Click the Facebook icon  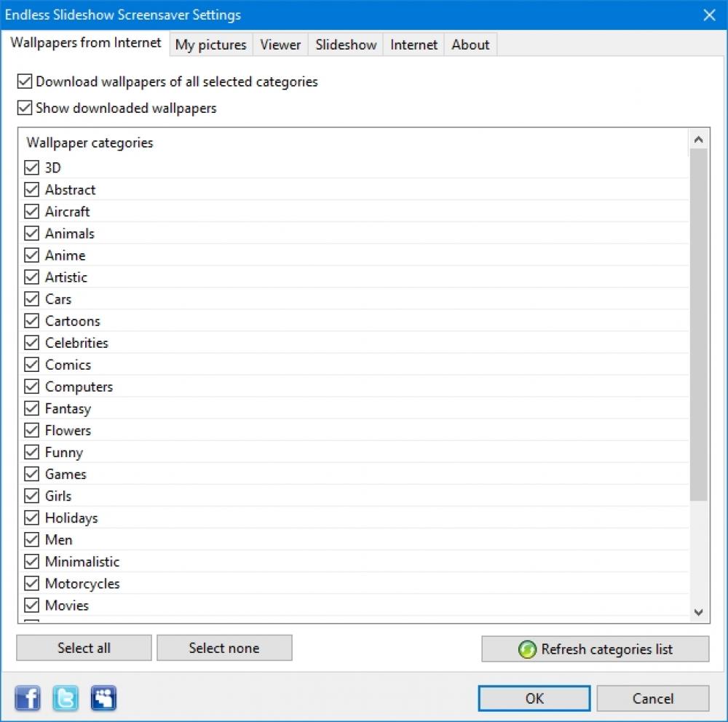(27, 698)
